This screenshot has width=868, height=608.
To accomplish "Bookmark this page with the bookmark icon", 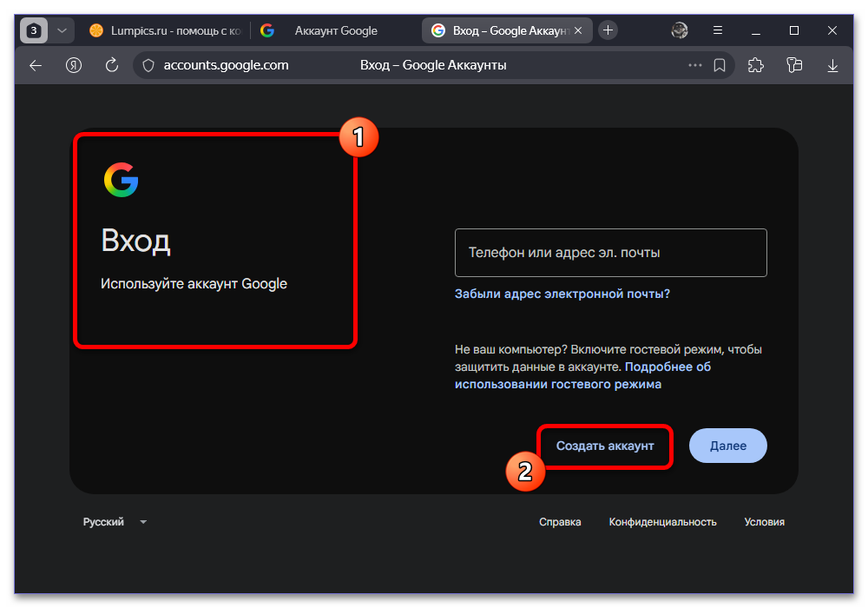I will [x=719, y=65].
